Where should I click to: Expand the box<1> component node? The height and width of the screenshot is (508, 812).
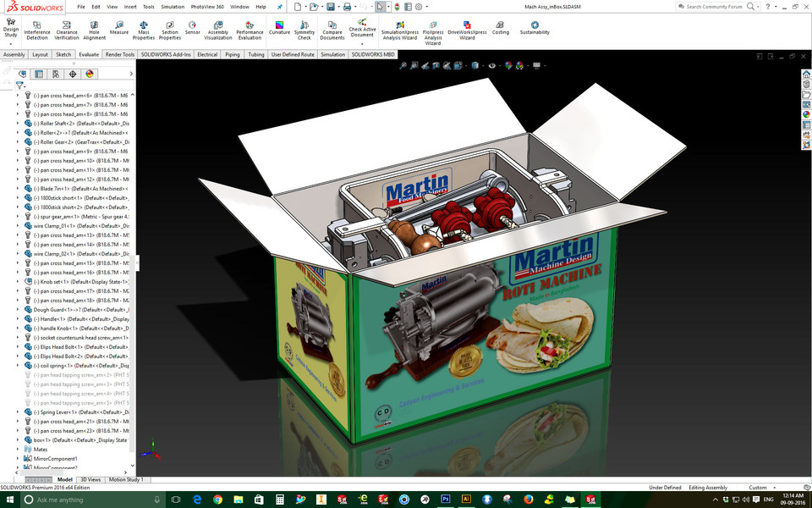click(x=17, y=439)
